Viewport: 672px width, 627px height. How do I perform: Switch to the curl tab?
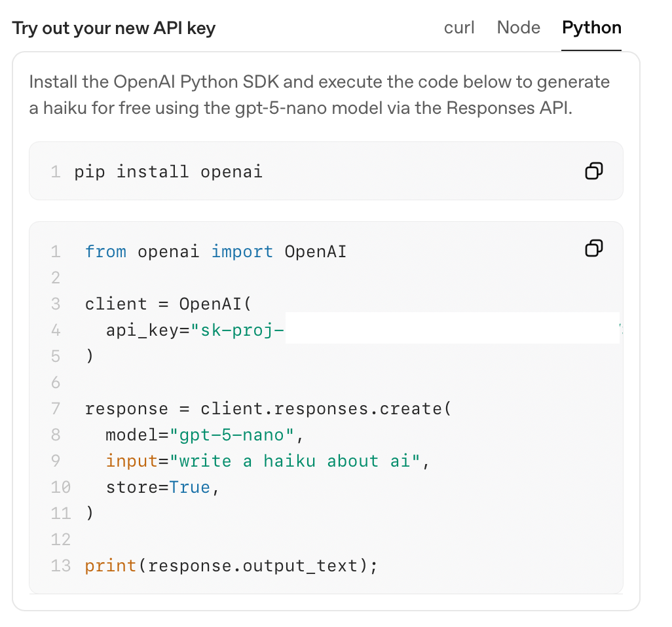[459, 28]
